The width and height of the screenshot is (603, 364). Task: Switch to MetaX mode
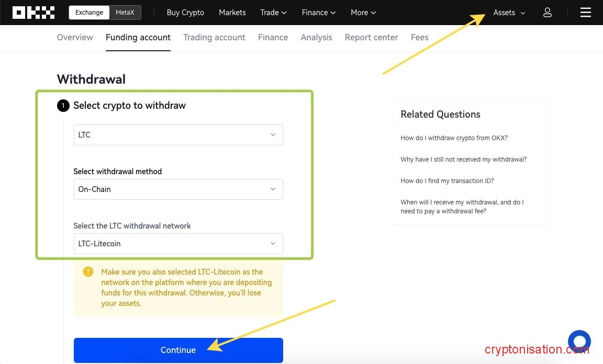click(125, 13)
